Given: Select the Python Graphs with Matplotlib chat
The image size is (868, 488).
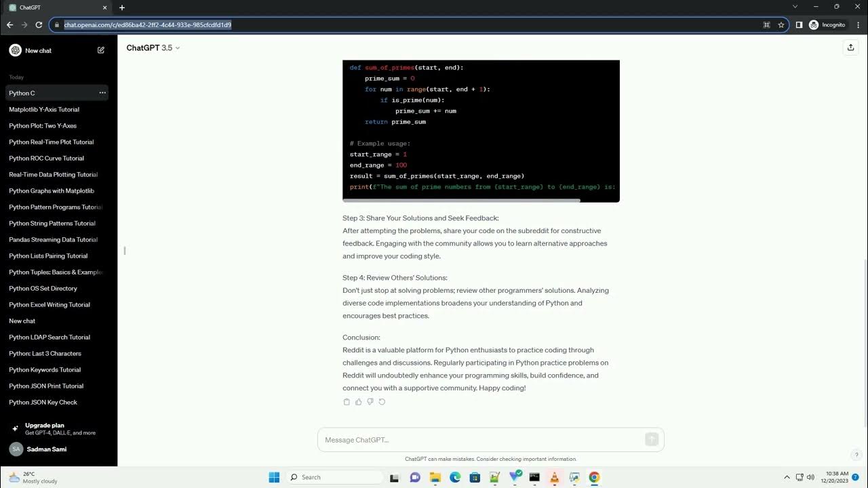Looking at the screenshot, I should [57, 190].
